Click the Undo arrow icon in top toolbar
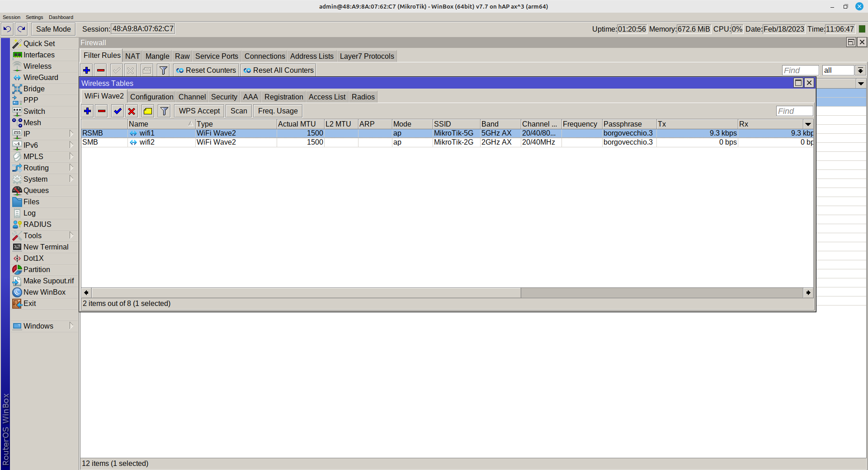The height and width of the screenshot is (470, 868). 7,29
